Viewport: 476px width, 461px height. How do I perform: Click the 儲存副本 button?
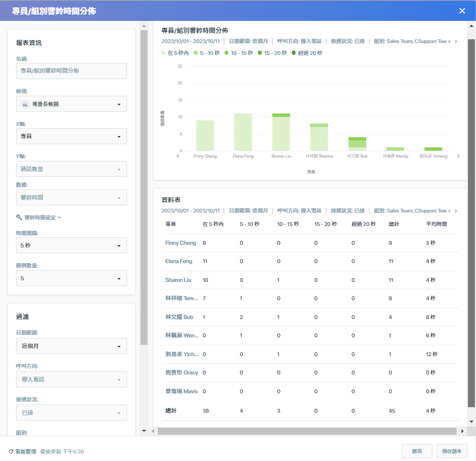[x=452, y=451]
